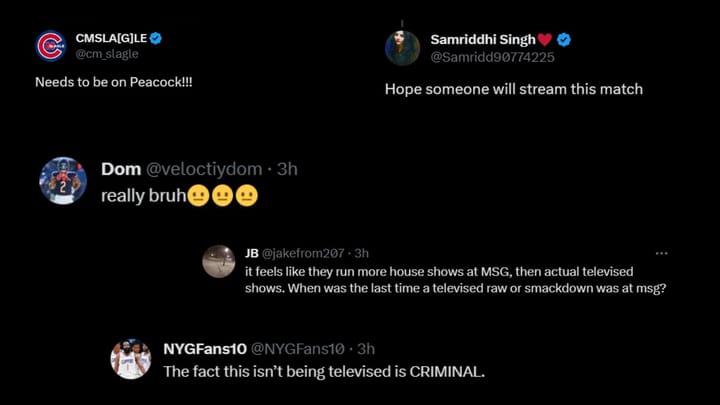This screenshot has width=720, height=405.
Task: Open the @Samridd90774225 handle link
Action: [x=484, y=56]
